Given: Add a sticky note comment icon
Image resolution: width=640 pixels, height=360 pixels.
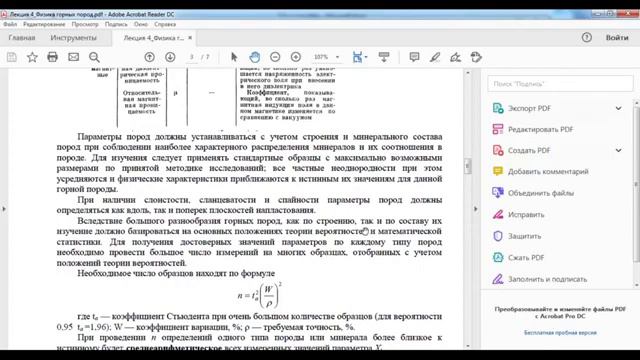Looking at the screenshot, I should click(414, 57).
